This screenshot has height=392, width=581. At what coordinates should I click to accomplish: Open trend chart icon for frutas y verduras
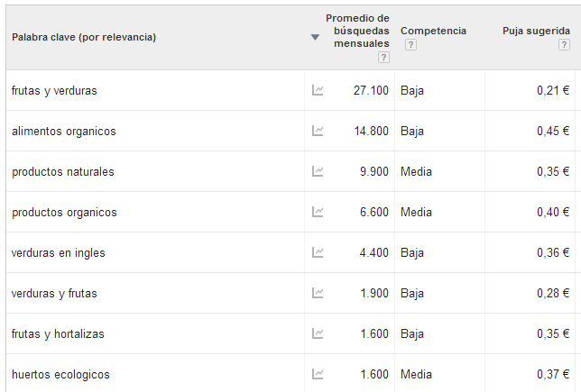(318, 90)
